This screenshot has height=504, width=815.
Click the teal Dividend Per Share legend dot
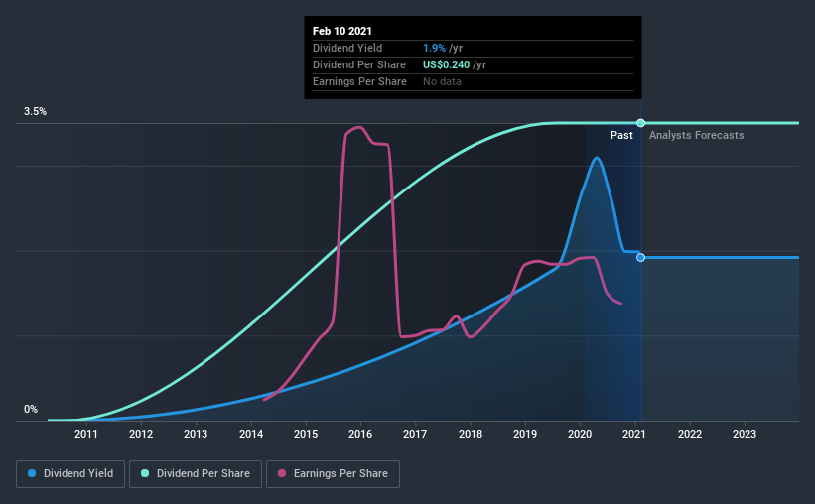pos(145,473)
